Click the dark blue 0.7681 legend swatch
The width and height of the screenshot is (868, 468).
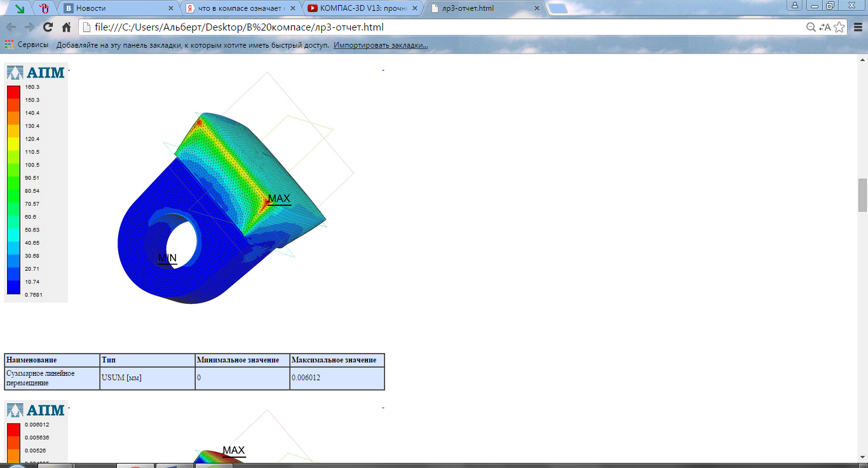(x=13, y=287)
